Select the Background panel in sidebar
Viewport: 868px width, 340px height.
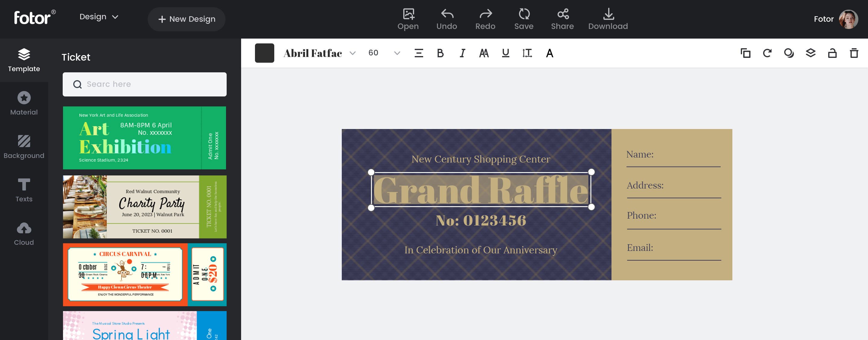24,146
